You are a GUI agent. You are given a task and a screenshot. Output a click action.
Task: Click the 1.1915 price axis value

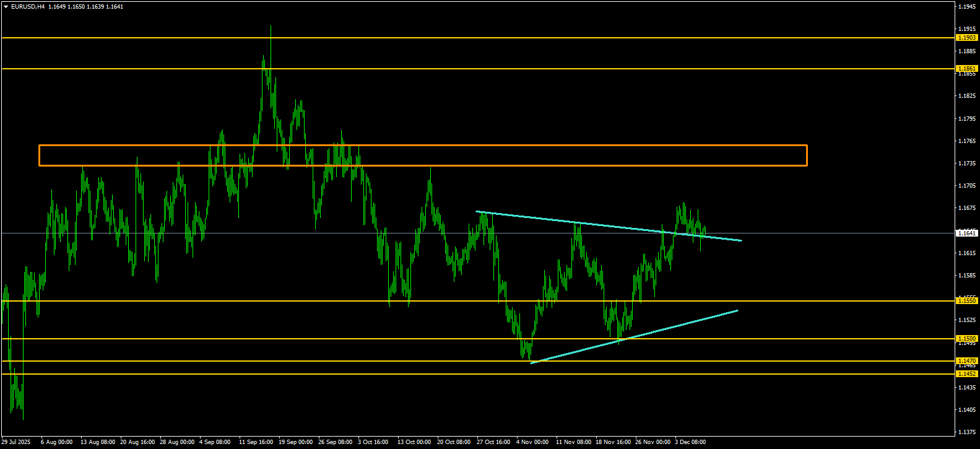click(x=967, y=29)
